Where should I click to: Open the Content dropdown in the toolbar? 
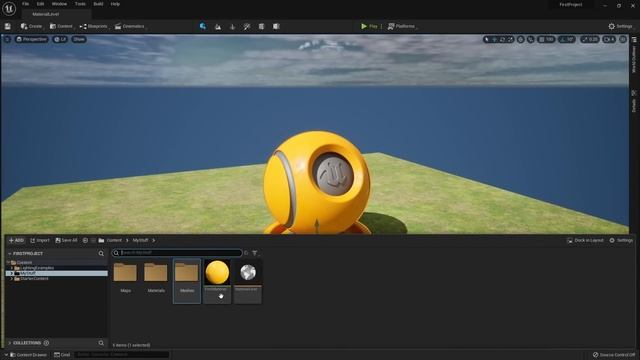point(62,27)
